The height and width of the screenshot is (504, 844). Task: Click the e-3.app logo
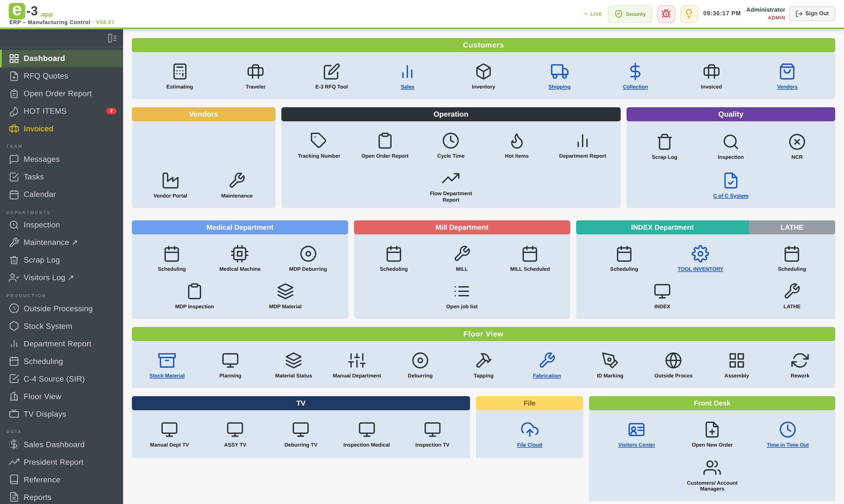(30, 11)
